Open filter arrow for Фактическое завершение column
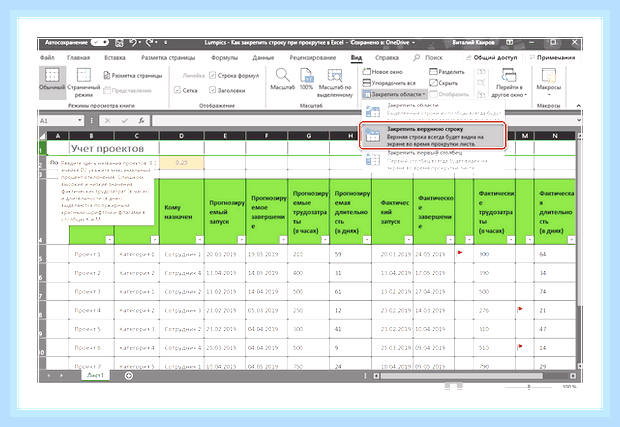 point(450,240)
